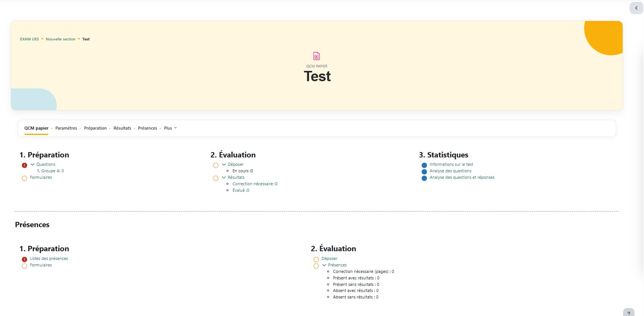Viewport: 644px width, 316px height.
Task: Click red warning icon beside Listes des présences
Action: click(x=24, y=260)
